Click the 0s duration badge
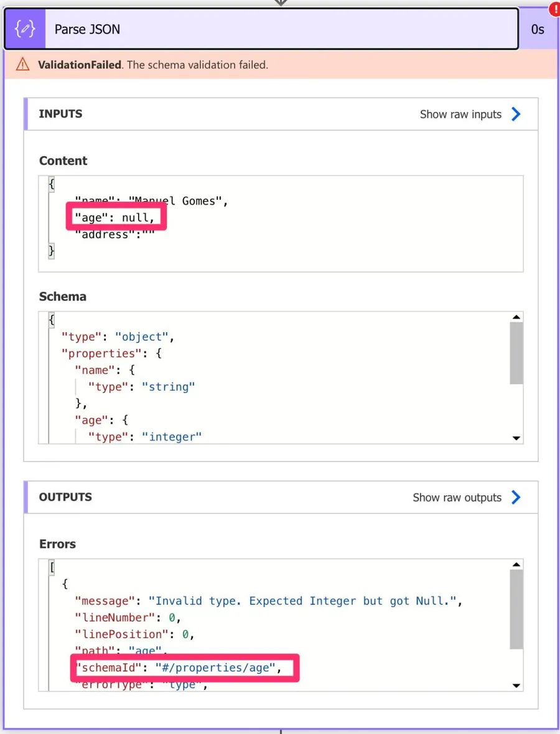 (x=538, y=29)
